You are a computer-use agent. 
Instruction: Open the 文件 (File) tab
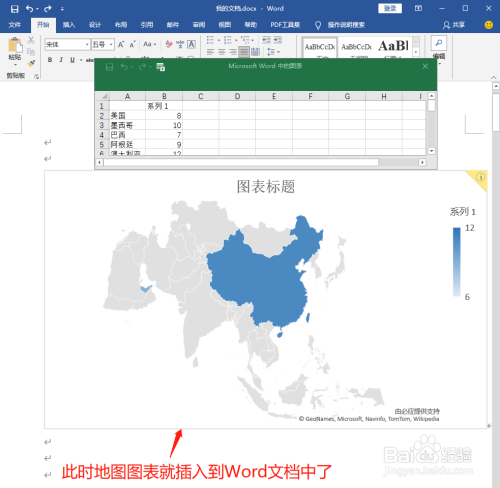click(x=14, y=25)
